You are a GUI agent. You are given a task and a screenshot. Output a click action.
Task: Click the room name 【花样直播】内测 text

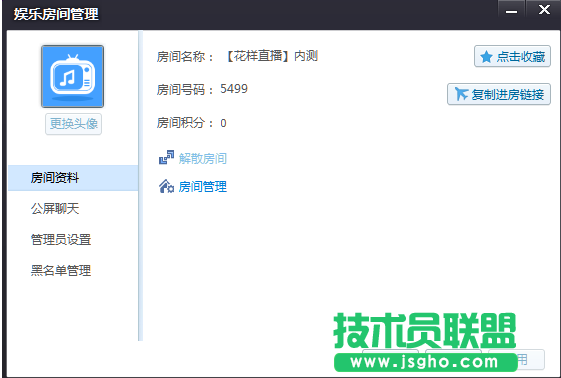coord(272,56)
